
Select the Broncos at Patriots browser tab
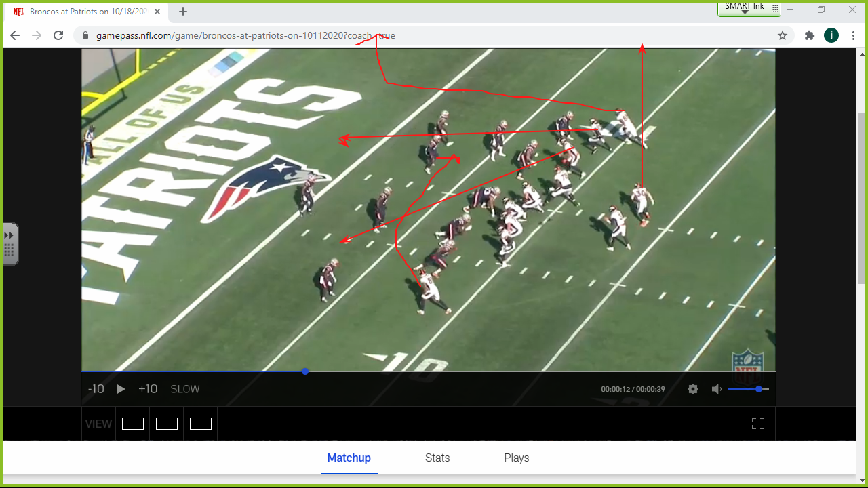(87, 12)
